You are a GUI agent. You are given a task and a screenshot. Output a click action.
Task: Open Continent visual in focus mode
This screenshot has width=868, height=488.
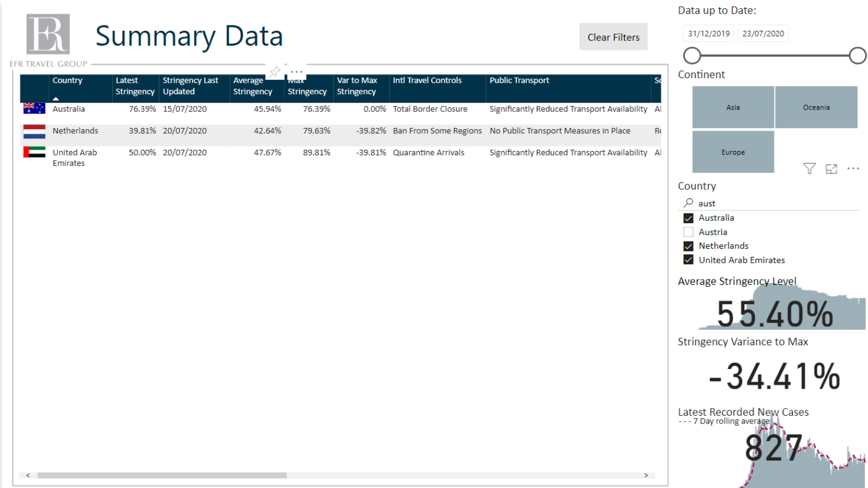(x=831, y=169)
